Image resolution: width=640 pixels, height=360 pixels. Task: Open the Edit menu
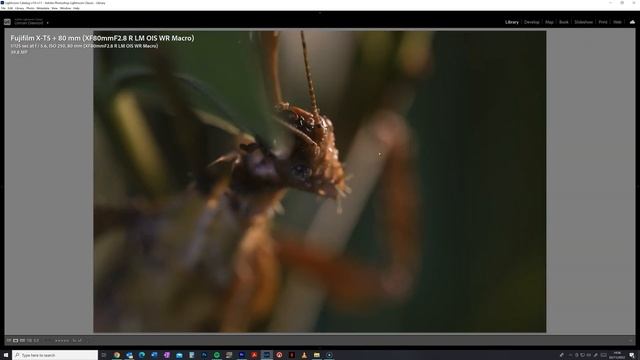pyautogui.click(x=10, y=8)
